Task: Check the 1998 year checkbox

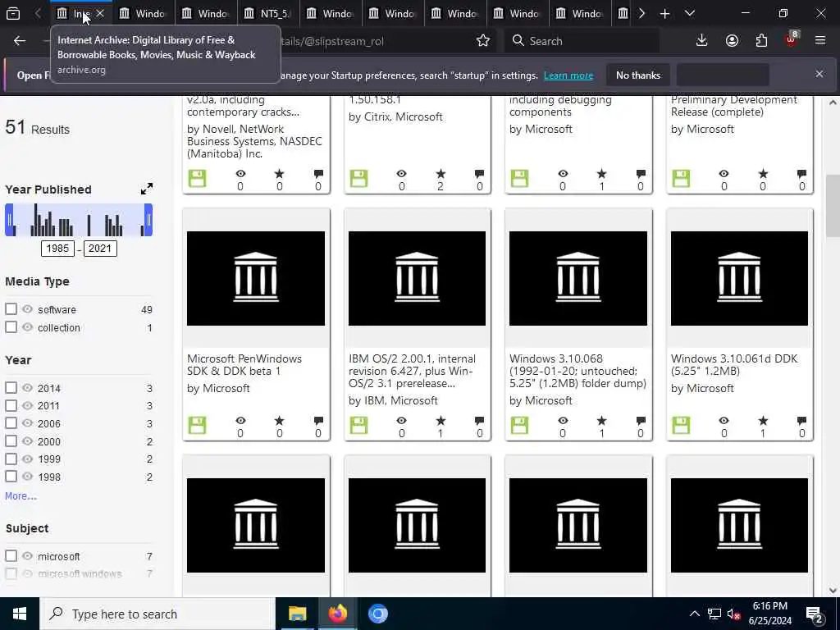Action: (x=11, y=477)
